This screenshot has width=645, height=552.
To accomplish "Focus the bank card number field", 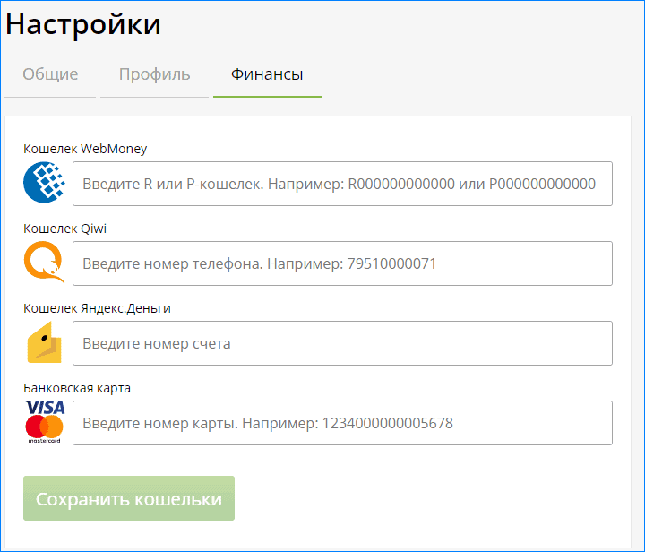I will point(343,423).
